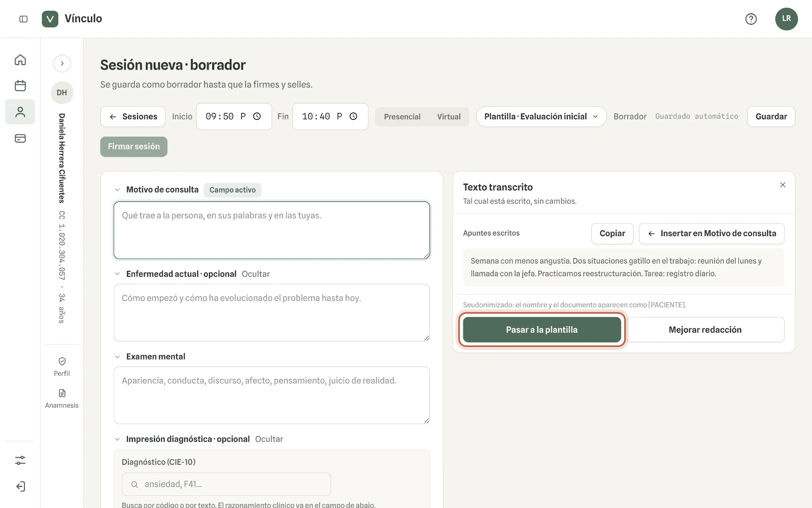Open the settings sliders icon

[20, 460]
